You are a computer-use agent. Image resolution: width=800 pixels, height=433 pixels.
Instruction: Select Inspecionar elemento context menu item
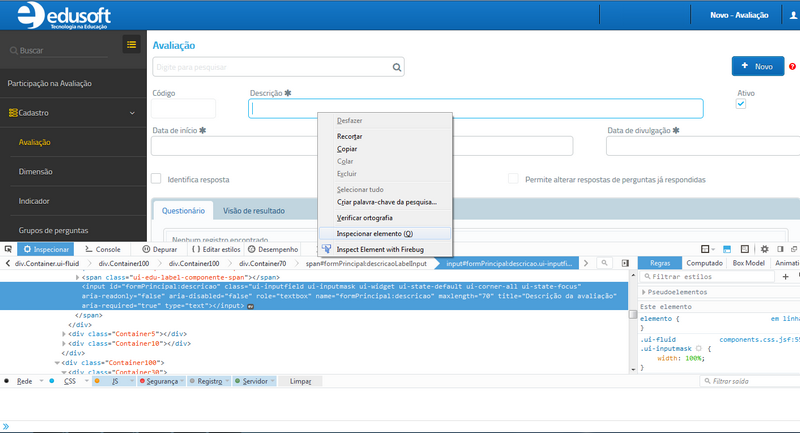pos(385,234)
